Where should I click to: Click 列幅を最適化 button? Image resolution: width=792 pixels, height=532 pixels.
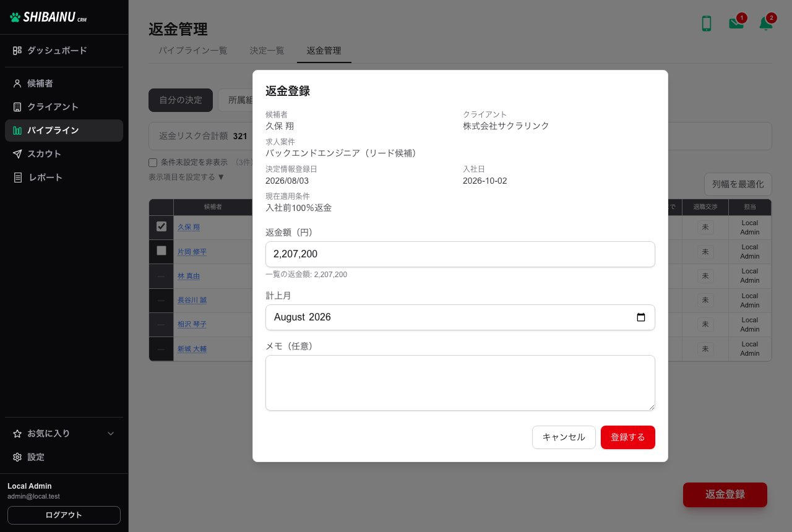coord(738,184)
